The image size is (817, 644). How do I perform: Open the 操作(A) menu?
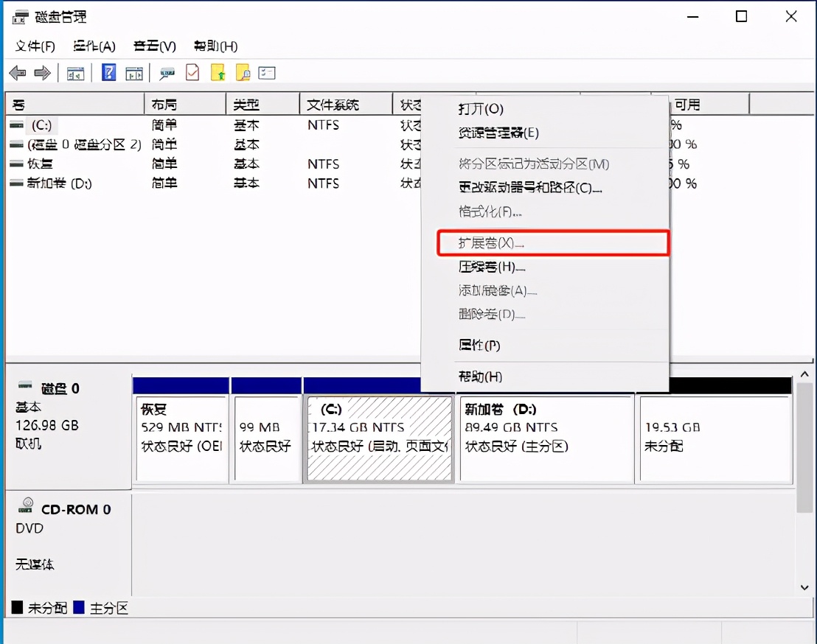94,46
